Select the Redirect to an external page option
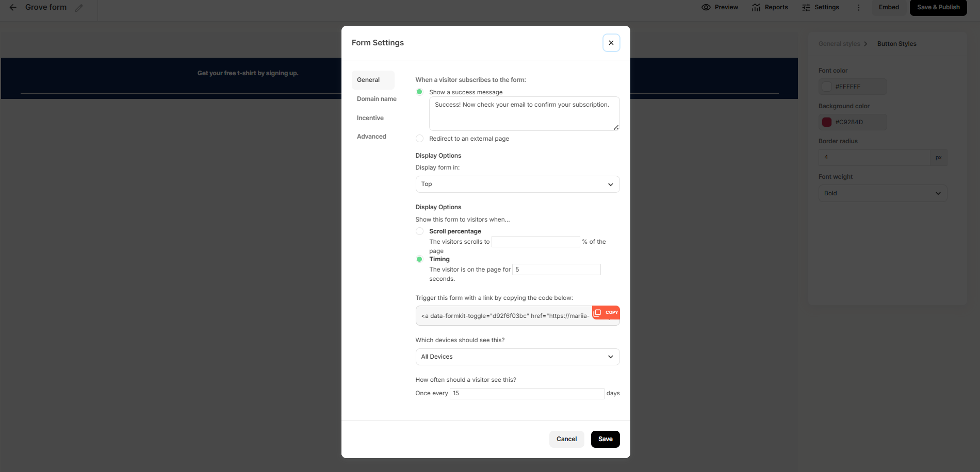Image resolution: width=980 pixels, height=472 pixels. coord(419,139)
